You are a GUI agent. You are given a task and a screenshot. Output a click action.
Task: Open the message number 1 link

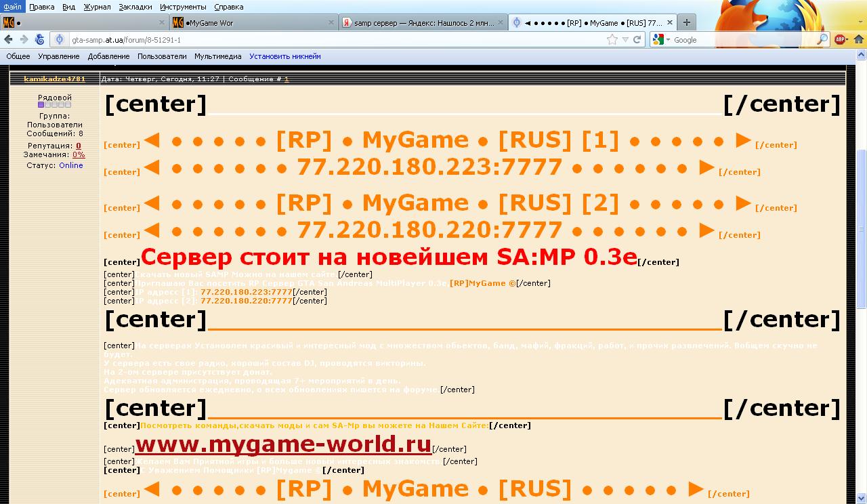coord(287,79)
